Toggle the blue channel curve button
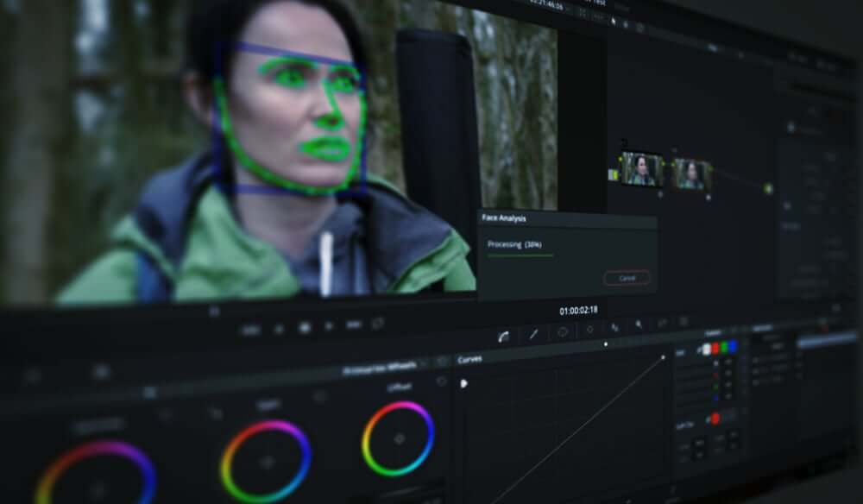Image resolution: width=863 pixels, height=504 pixels. point(733,346)
